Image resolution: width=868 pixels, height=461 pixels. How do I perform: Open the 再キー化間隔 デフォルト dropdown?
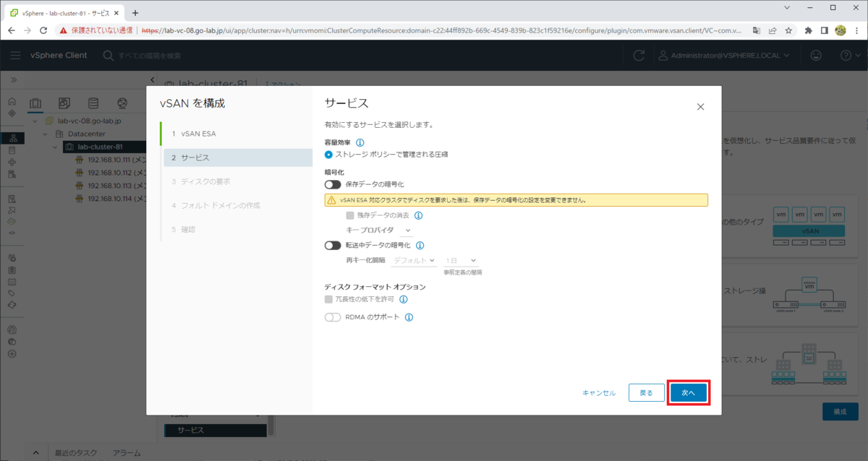tap(414, 260)
